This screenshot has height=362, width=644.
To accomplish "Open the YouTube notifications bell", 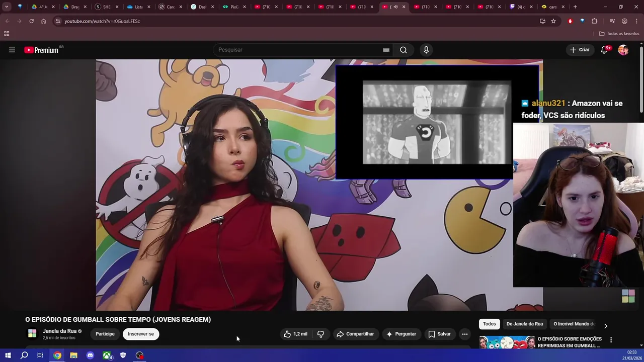I will click(604, 50).
